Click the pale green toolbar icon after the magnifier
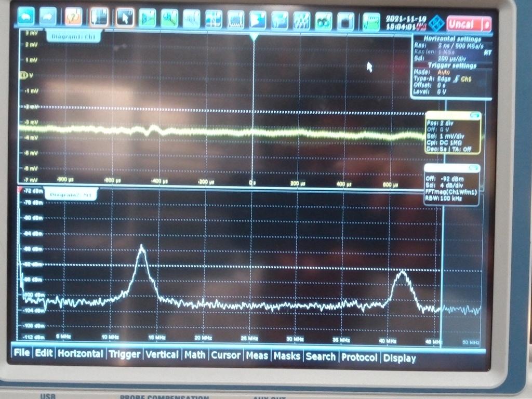Screen dimensions: 532x399 point(191,19)
